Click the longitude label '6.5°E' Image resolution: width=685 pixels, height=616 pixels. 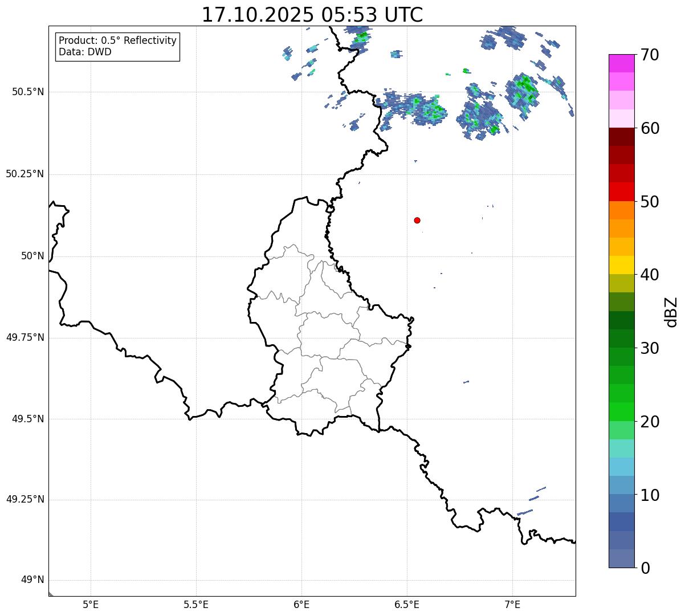tap(407, 604)
